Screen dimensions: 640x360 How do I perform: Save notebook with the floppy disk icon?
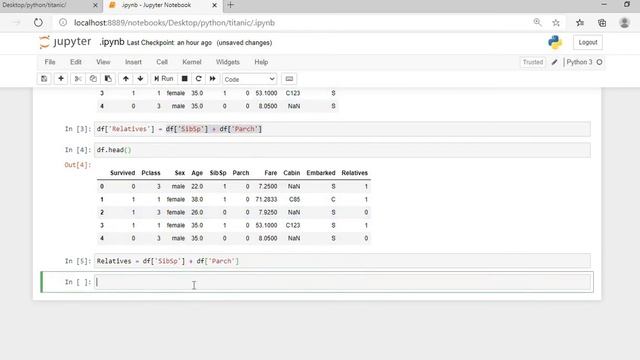(44, 79)
